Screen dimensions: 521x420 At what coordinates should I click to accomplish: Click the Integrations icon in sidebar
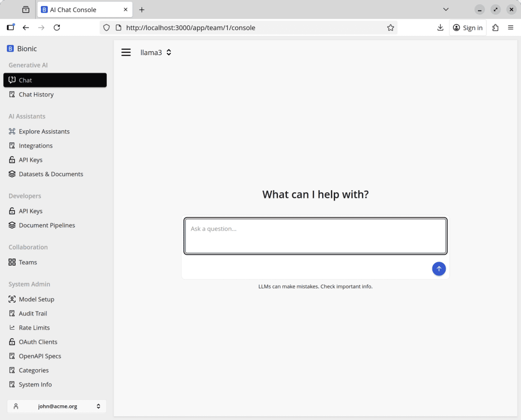[12, 146]
